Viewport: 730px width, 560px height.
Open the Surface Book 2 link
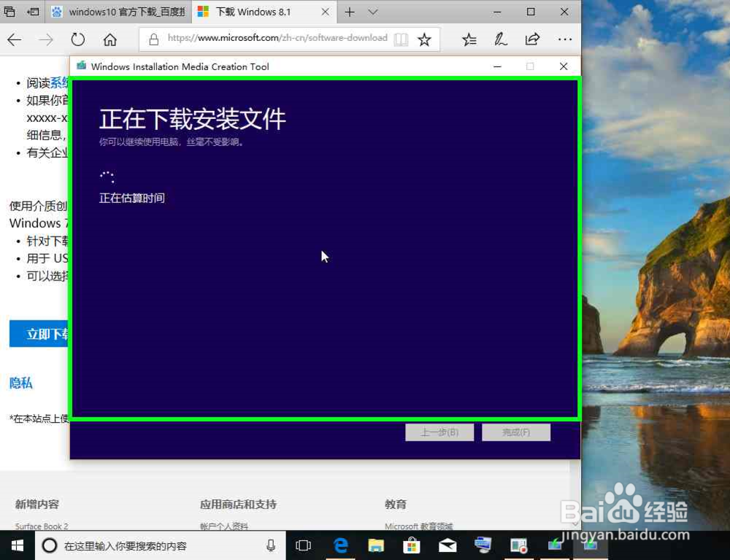coord(42,526)
